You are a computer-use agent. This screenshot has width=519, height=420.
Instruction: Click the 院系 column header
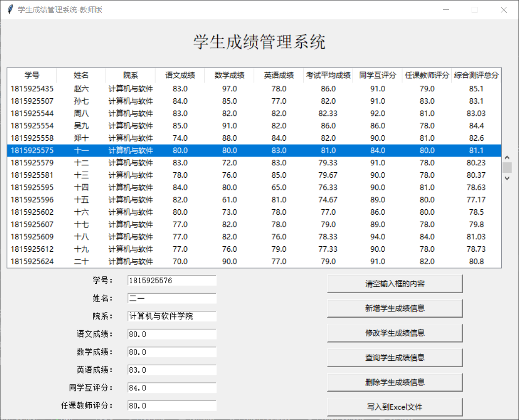tap(130, 76)
